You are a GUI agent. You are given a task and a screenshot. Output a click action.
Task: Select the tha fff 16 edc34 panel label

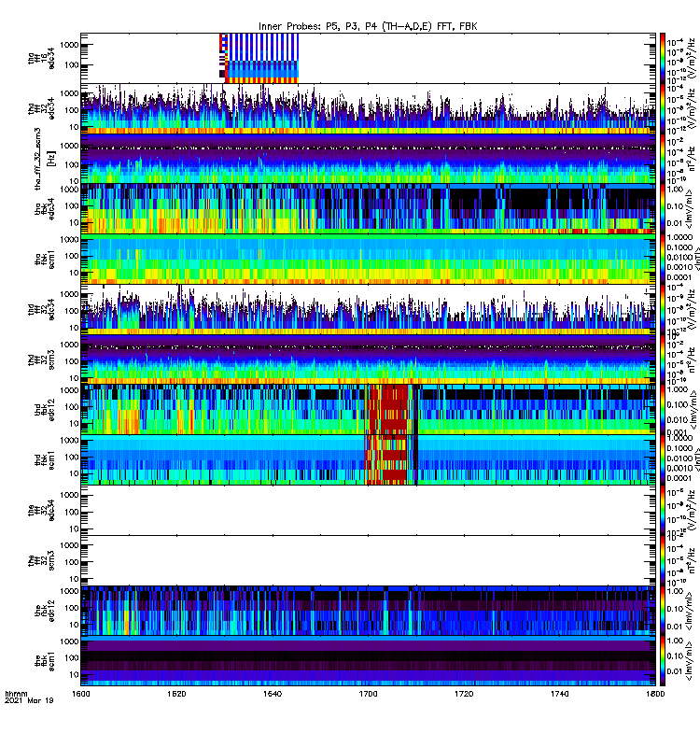(41, 59)
